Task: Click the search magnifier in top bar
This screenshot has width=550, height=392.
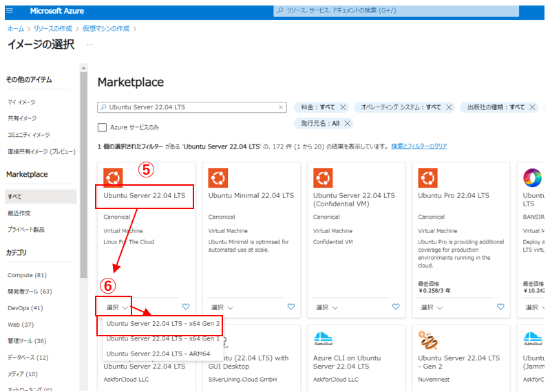Action: [280, 10]
